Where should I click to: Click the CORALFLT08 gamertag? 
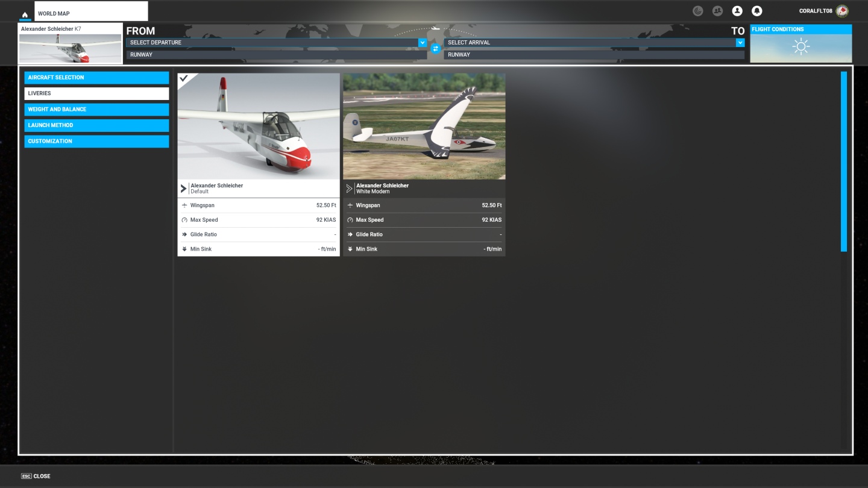(816, 11)
